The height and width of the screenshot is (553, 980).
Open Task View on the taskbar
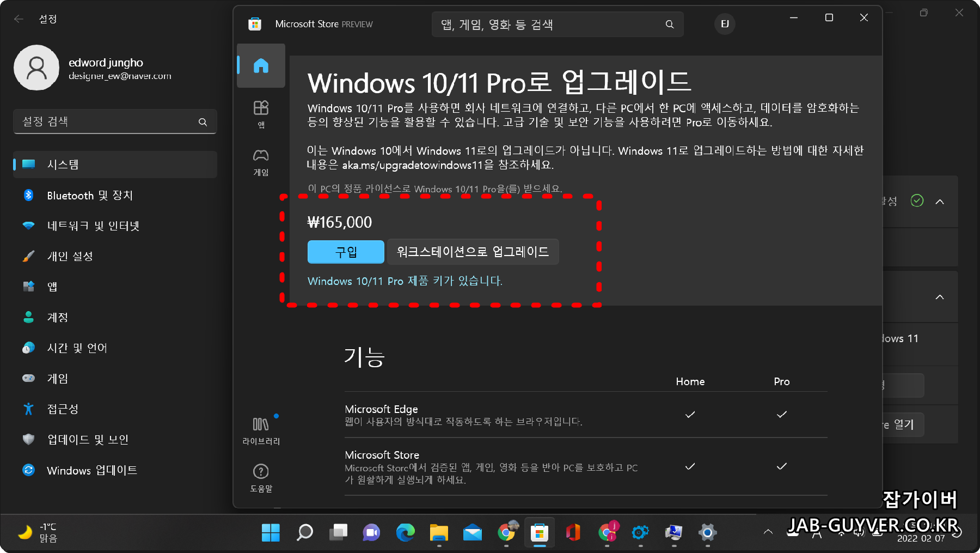coord(338,532)
